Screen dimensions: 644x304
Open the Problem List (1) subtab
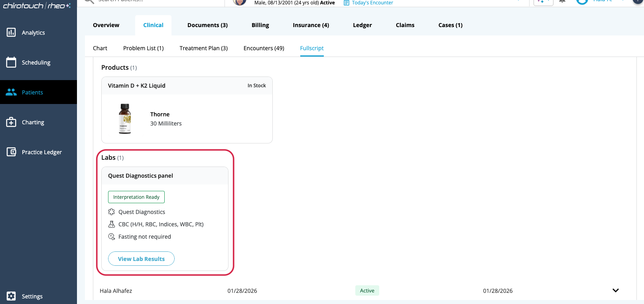click(x=143, y=48)
